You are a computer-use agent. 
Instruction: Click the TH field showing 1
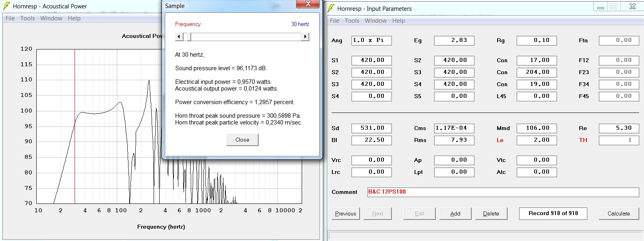(x=619, y=140)
